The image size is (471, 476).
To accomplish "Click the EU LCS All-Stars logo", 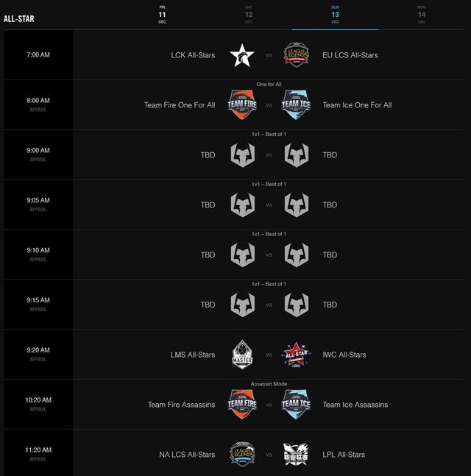I will (296, 55).
